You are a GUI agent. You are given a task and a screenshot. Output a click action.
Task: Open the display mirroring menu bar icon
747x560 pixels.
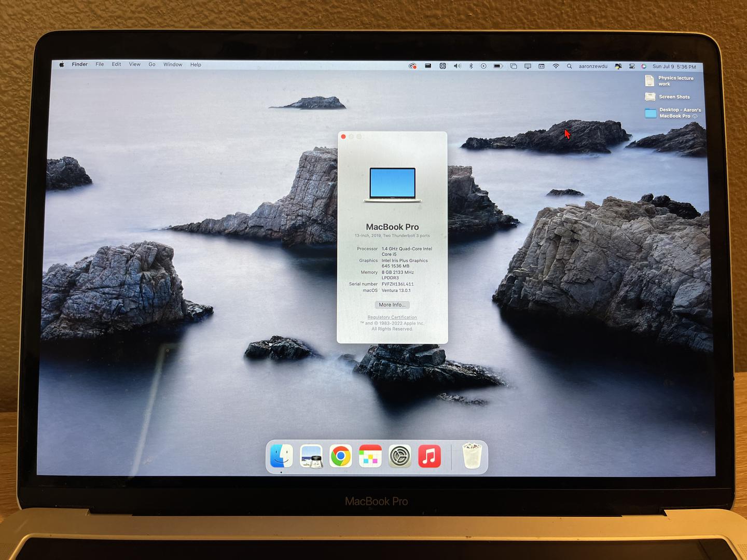click(x=528, y=66)
